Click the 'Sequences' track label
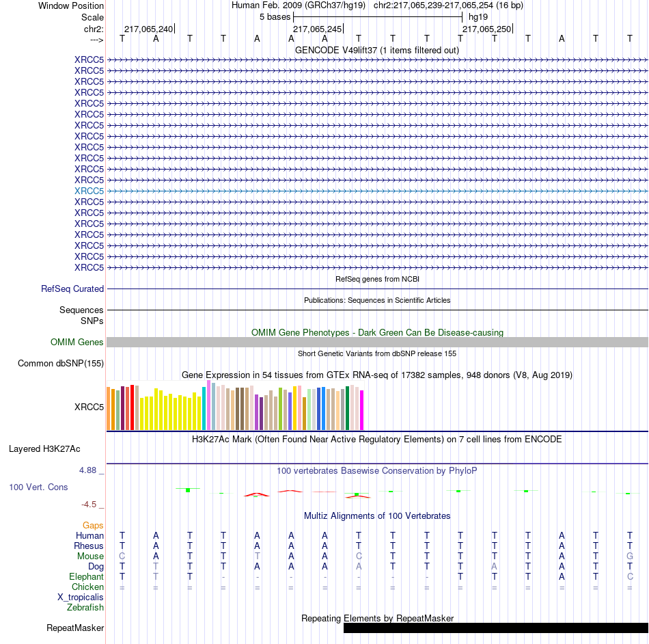 (x=81, y=310)
